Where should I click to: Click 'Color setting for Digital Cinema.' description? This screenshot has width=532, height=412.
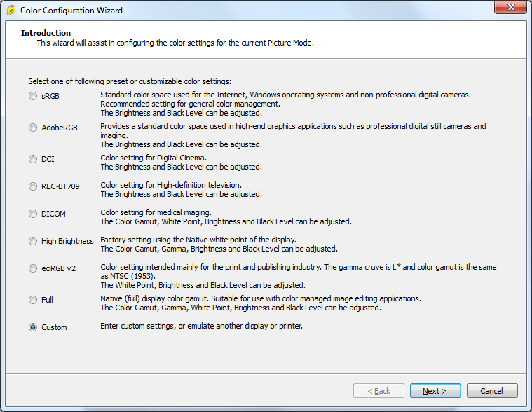coord(154,158)
